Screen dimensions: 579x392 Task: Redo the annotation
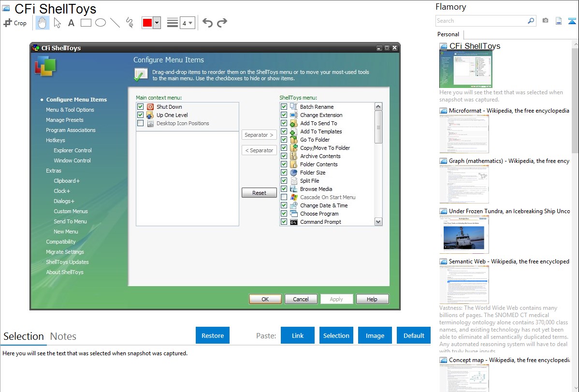click(x=222, y=23)
